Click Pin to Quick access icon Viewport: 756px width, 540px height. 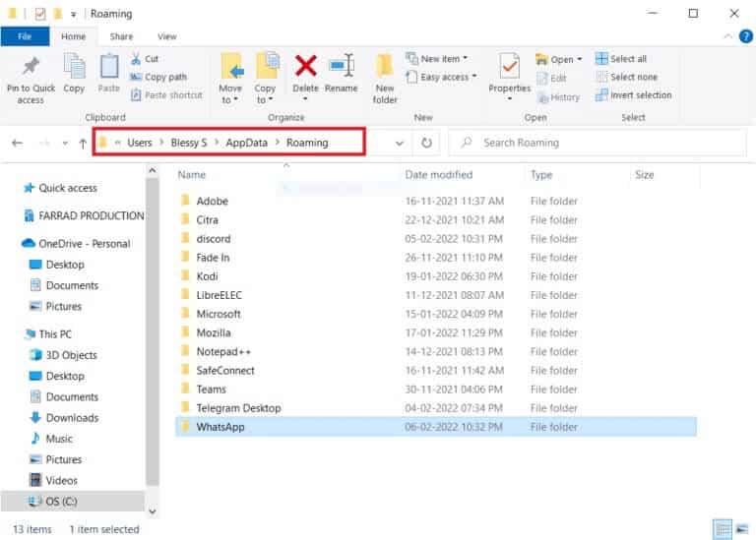click(31, 67)
